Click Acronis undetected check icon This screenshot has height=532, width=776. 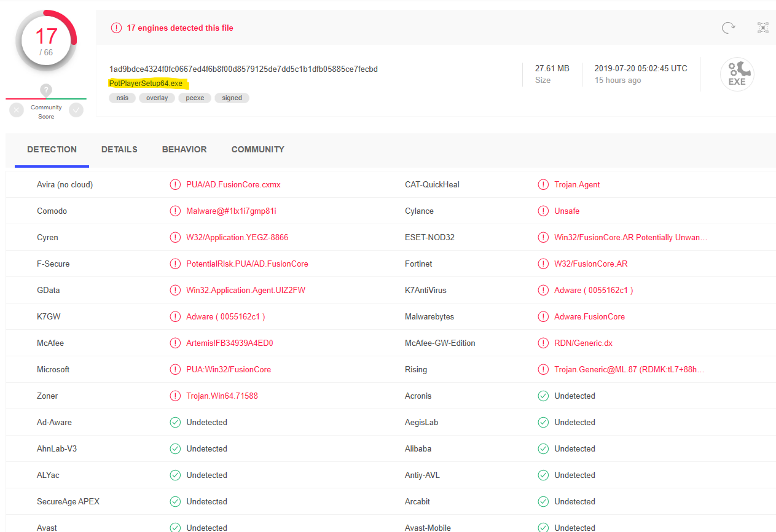(543, 396)
